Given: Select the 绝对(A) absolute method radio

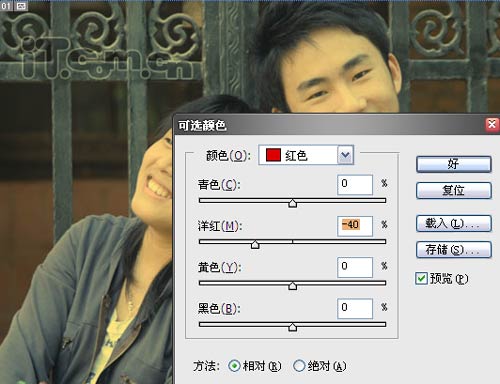Looking at the screenshot, I should click(x=299, y=366).
